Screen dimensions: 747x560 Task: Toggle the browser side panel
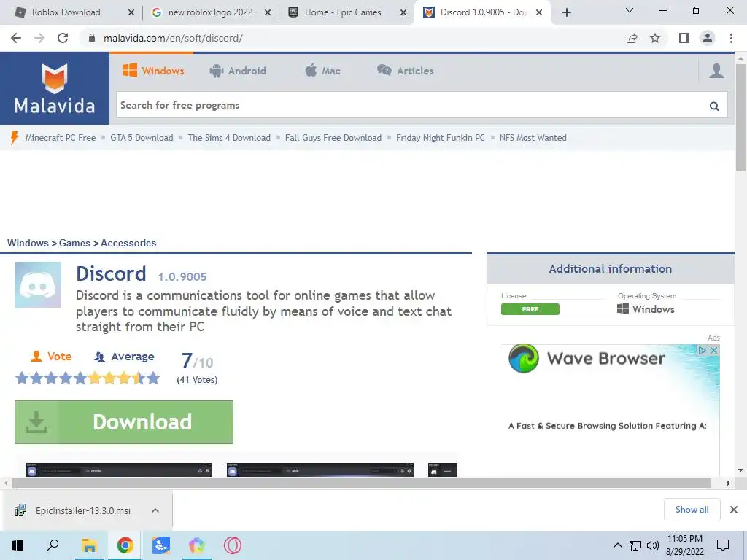pyautogui.click(x=684, y=38)
